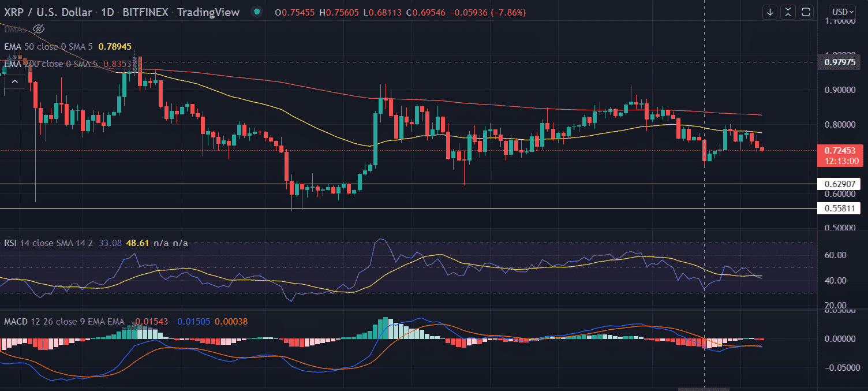This screenshot has height=391, width=868.
Task: Toggle visibility eye of hidden DMAs indicator
Action: 39,29
